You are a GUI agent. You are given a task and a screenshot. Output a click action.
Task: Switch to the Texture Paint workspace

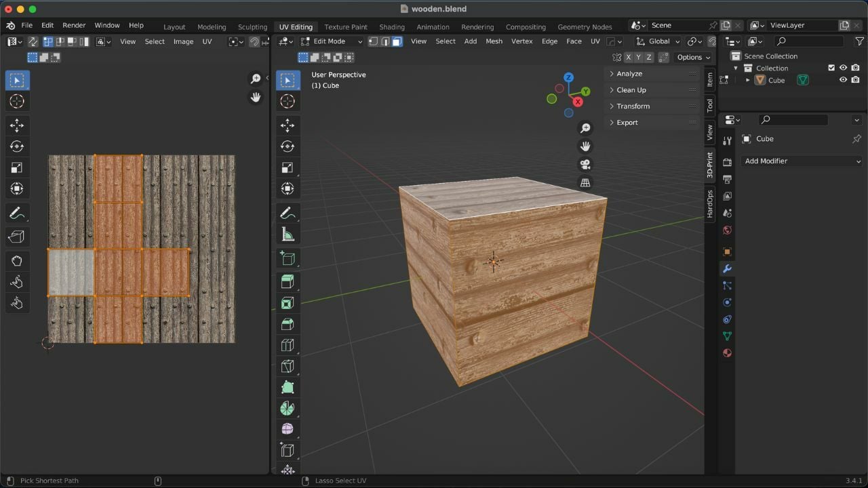pos(345,27)
